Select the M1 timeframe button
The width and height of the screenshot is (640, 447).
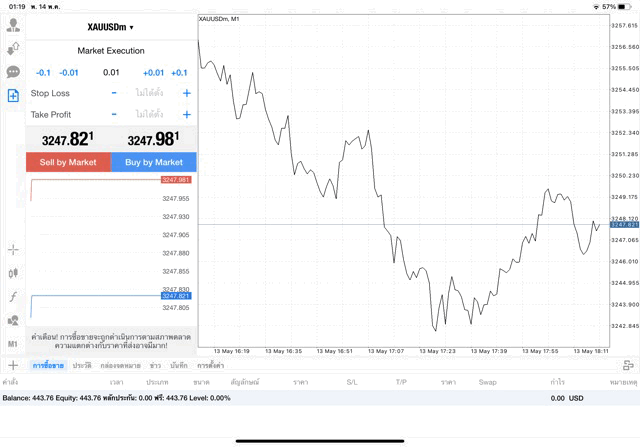(x=13, y=344)
